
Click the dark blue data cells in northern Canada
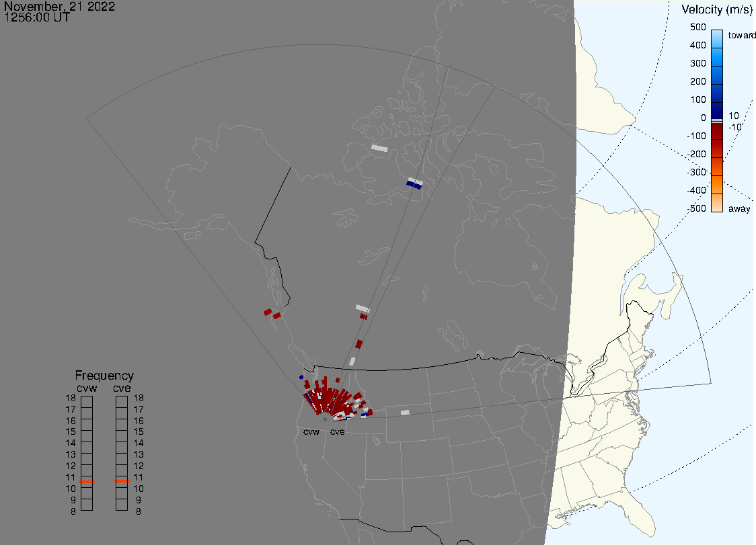coord(414,185)
